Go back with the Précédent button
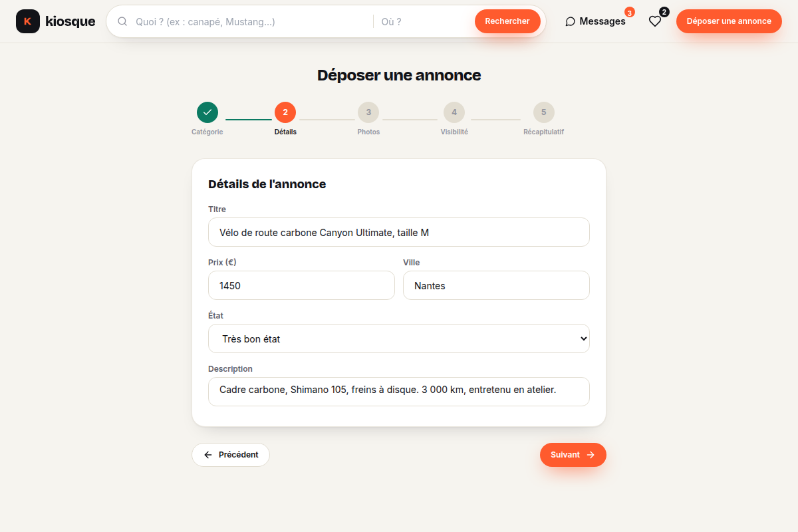This screenshot has width=798, height=532. [231, 455]
